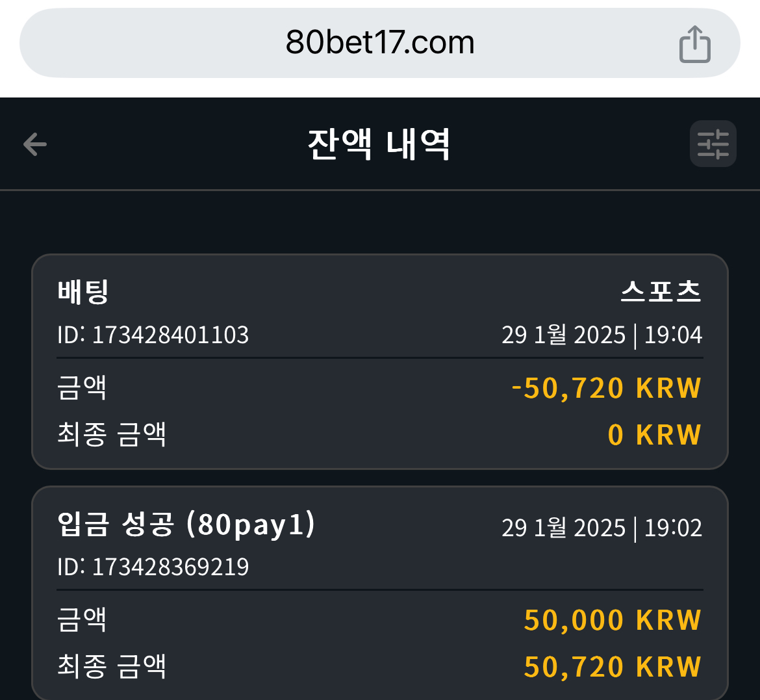Viewport: 760px width, 700px height.
Task: Tap the 금액 label in the betting card
Action: (81, 387)
